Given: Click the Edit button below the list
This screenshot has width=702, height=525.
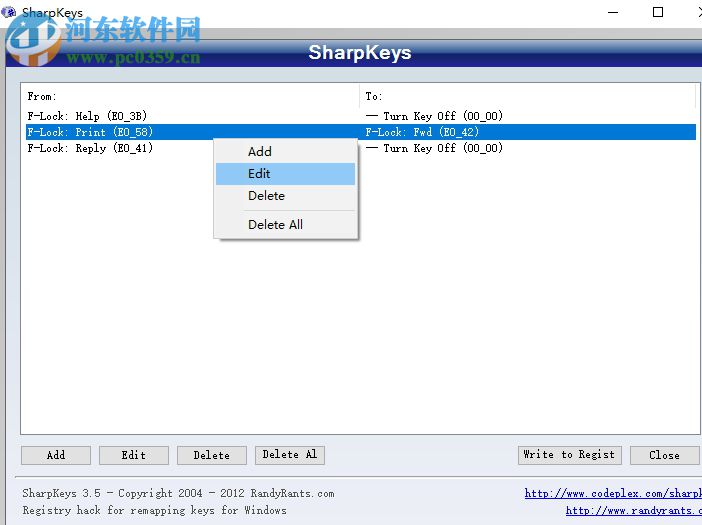Looking at the screenshot, I should click(x=134, y=455).
